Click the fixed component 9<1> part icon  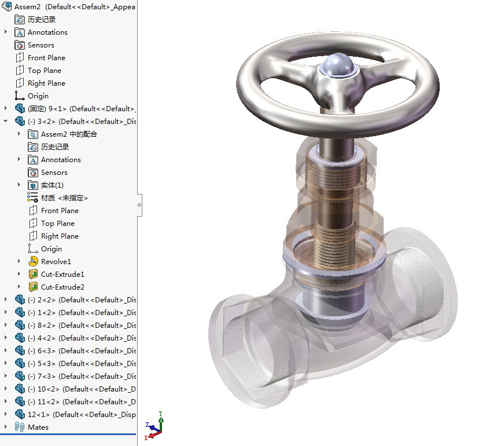20,109
